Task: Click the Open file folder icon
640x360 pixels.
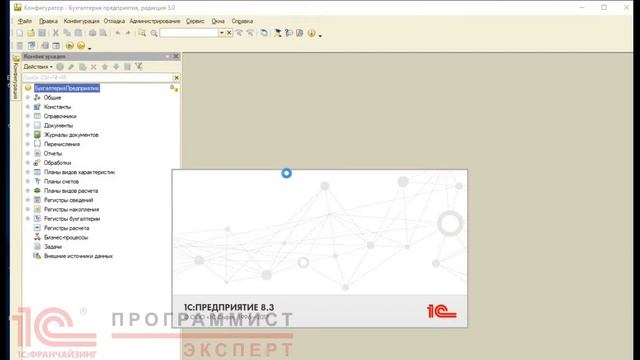Action: point(31,33)
